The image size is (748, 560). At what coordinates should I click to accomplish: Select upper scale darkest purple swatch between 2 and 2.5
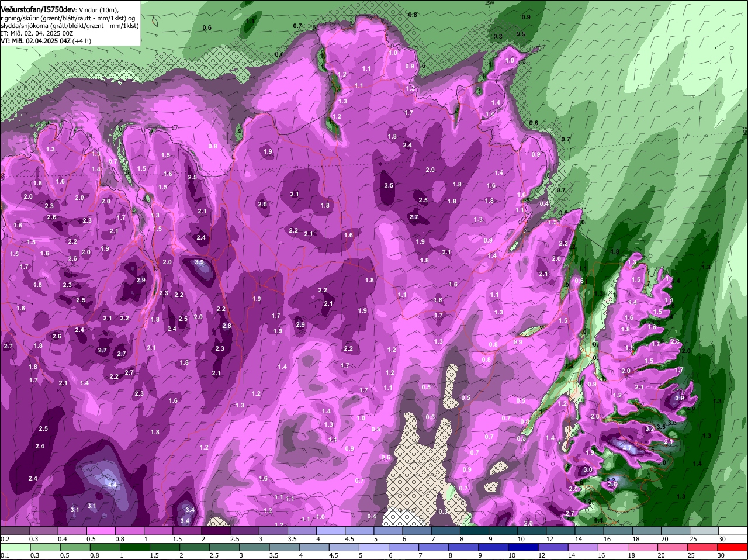coord(215,531)
